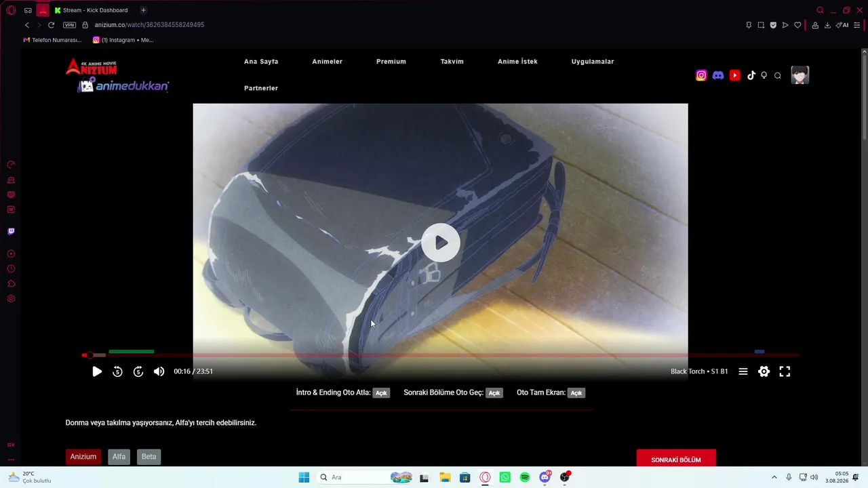This screenshot has height=488, width=868.
Task: Open Uygulamalar menu item
Action: pos(593,62)
